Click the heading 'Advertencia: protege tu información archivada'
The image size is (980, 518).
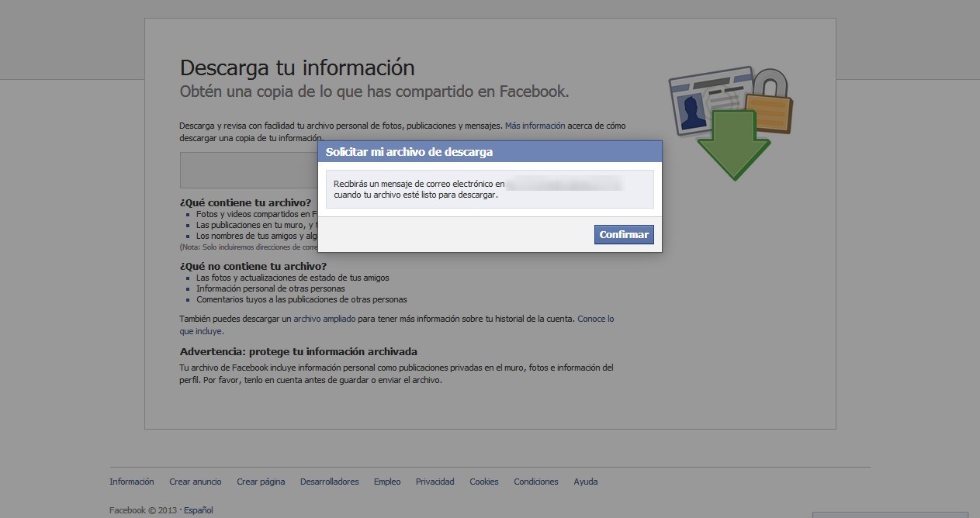tap(299, 351)
